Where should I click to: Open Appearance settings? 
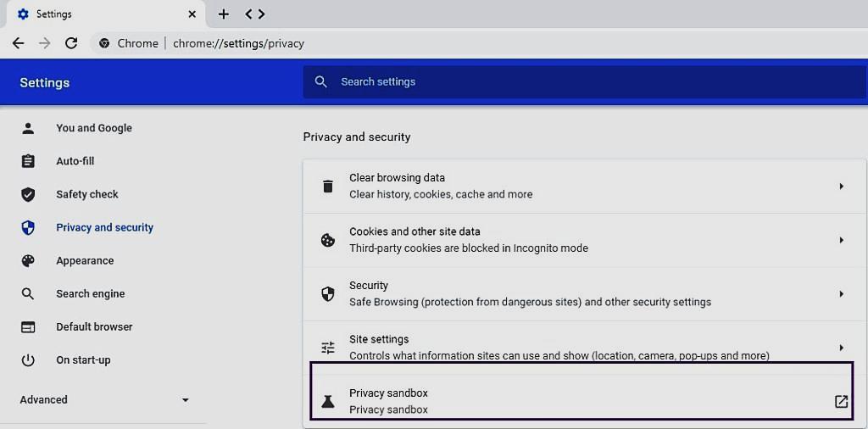click(85, 261)
